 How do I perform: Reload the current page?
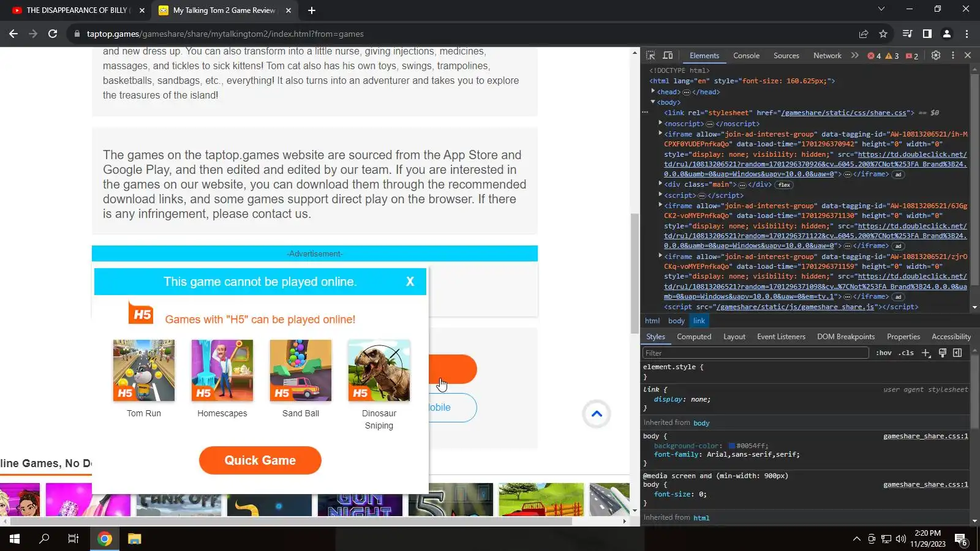click(53, 34)
